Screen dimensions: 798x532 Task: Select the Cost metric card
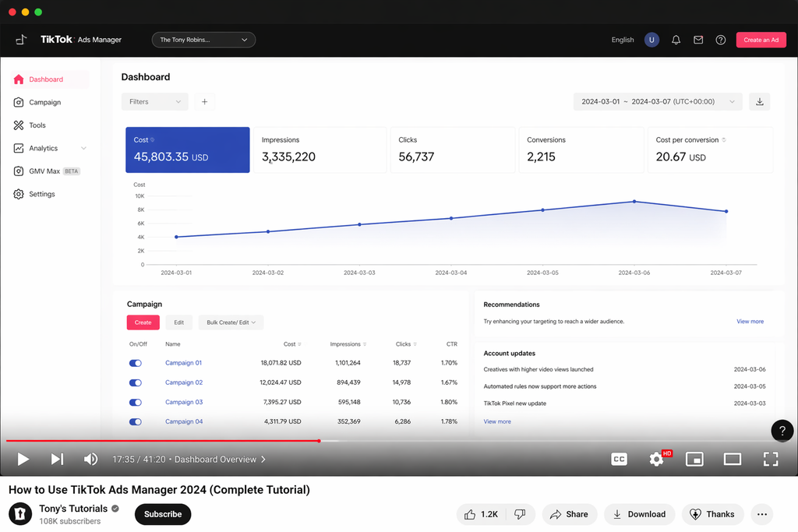click(x=188, y=150)
